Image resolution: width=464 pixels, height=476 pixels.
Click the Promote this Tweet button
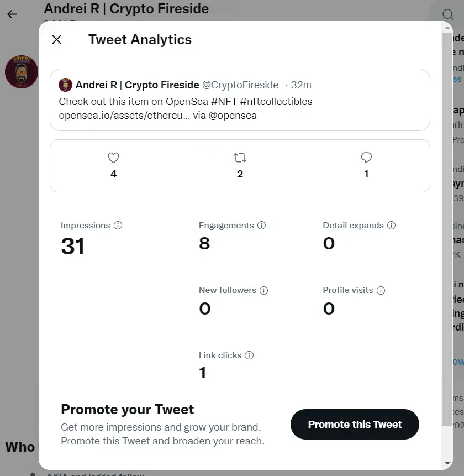pyautogui.click(x=355, y=424)
